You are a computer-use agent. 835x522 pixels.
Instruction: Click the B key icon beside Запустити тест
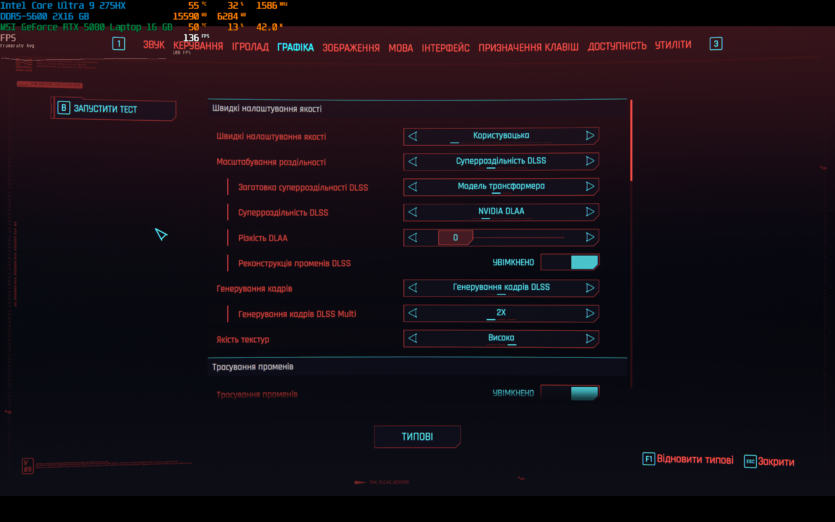point(63,108)
